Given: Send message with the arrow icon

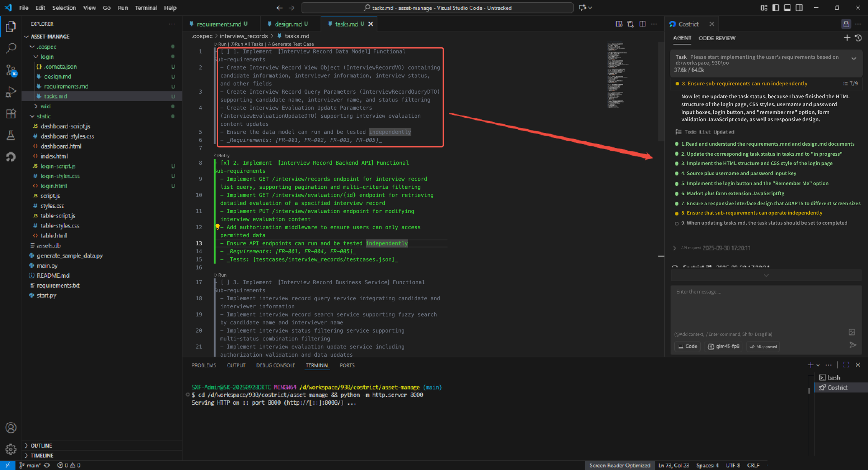Looking at the screenshot, I should pos(853,345).
